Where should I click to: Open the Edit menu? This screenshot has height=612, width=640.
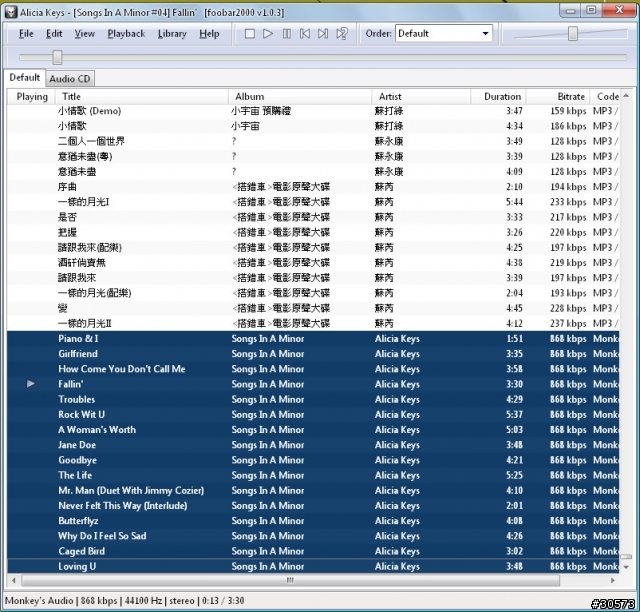(54, 33)
